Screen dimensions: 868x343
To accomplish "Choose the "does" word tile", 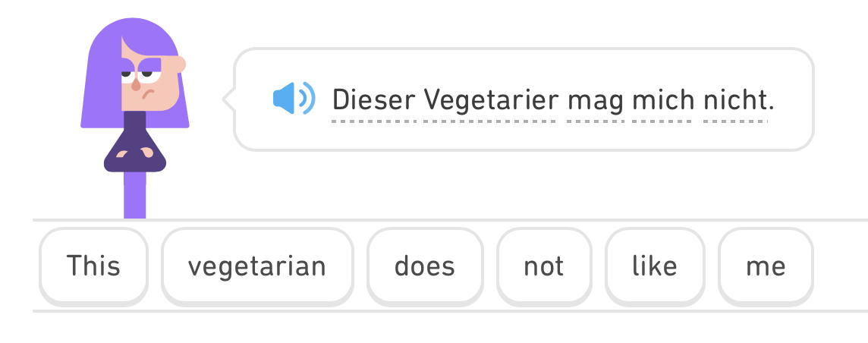I will pyautogui.click(x=425, y=266).
